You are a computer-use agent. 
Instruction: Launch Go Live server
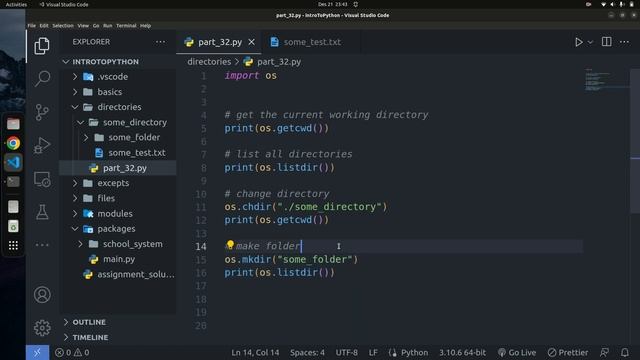click(x=517, y=353)
